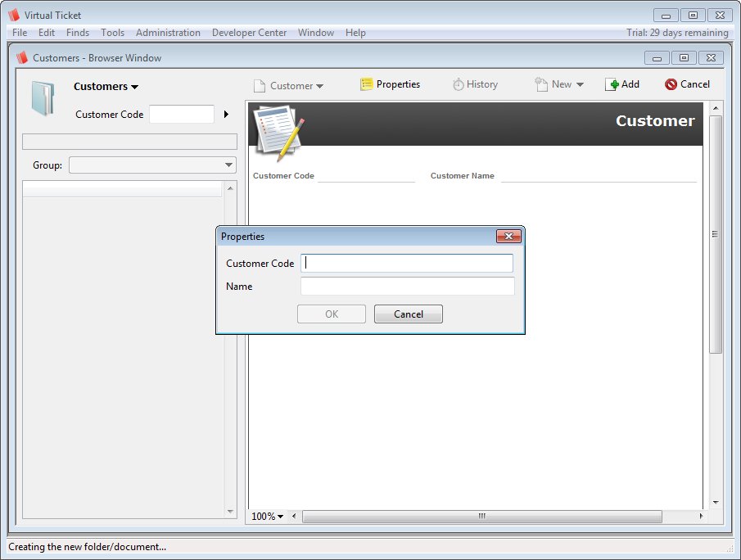Click the Customer Code underline field in document
This screenshot has height=560, width=741.
click(366, 176)
